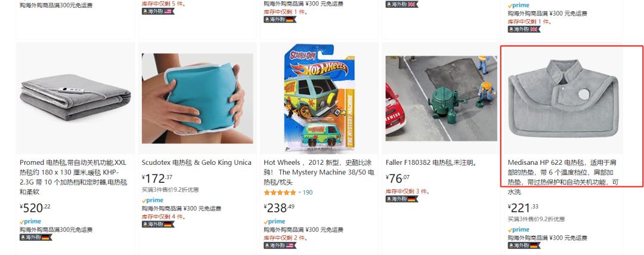Open the Faller F180382 电热毯 title link

click(431, 162)
